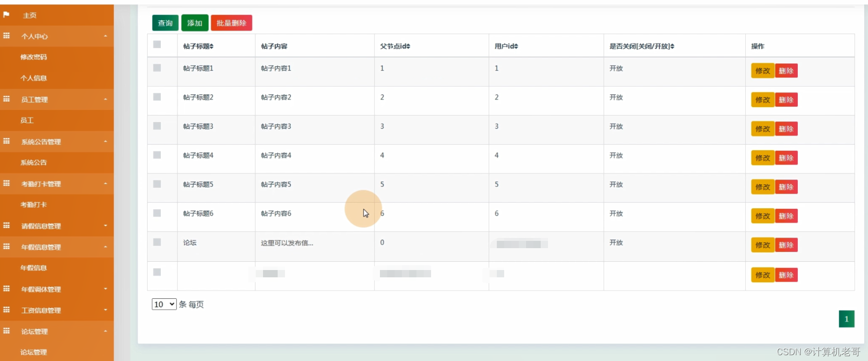868x361 pixels.
Task: Click the green 添加 button
Action: click(x=195, y=23)
